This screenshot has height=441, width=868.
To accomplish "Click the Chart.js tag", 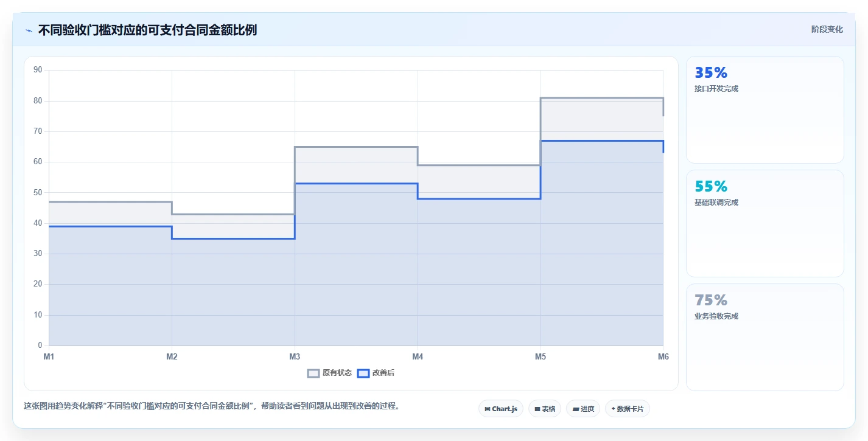I will (x=500, y=409).
